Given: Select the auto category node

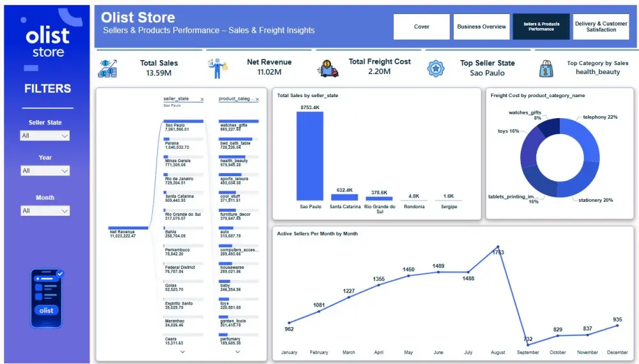Looking at the screenshot, I should 239,232.
